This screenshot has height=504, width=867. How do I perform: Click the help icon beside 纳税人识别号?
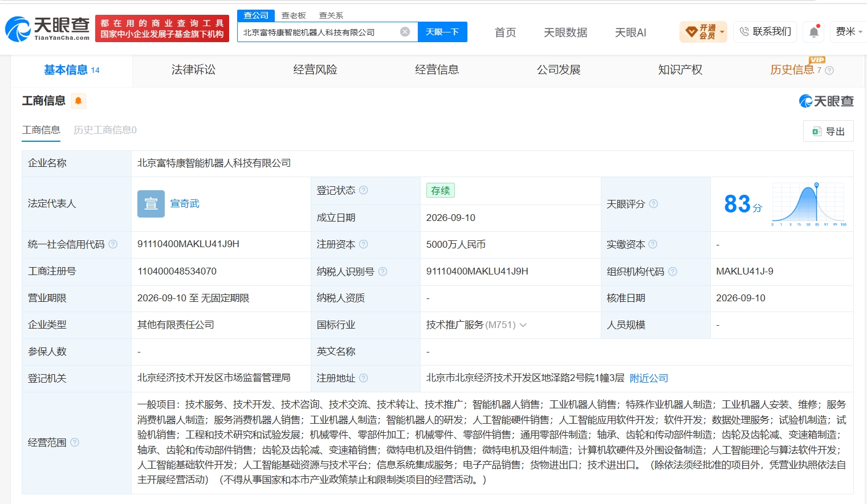(383, 272)
